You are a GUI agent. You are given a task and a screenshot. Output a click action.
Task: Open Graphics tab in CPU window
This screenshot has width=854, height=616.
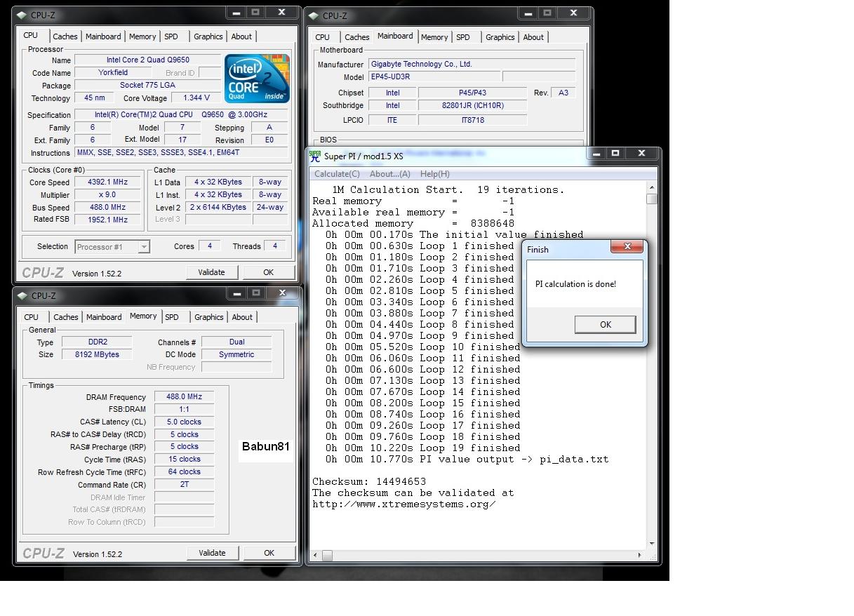pyautogui.click(x=208, y=36)
